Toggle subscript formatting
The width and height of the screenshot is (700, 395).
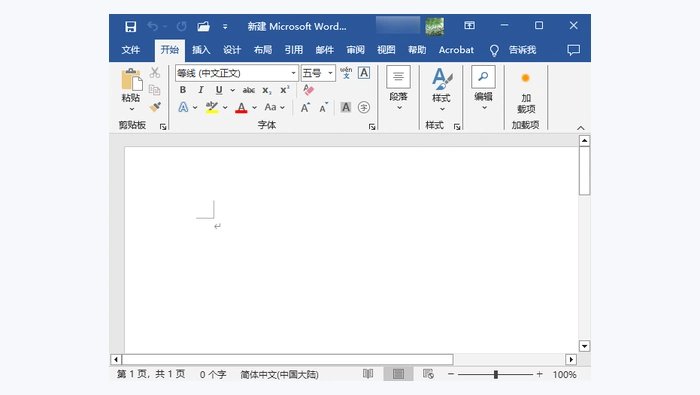pos(267,91)
